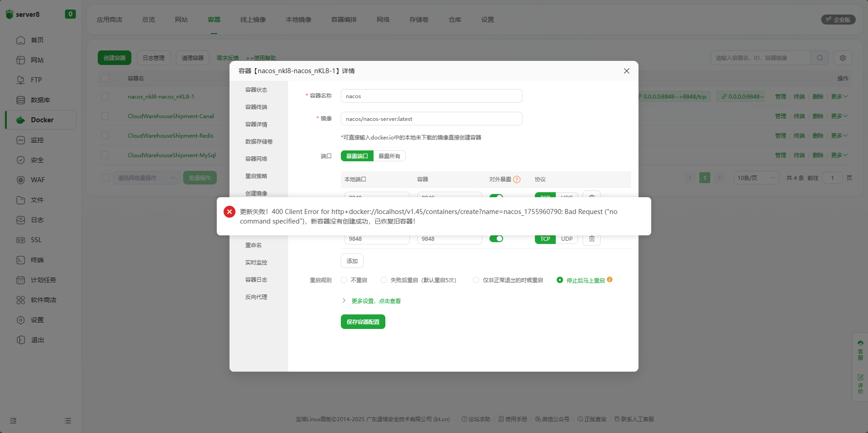Open the 终端 terminal sidebar icon
868x433 pixels.
coord(21,260)
